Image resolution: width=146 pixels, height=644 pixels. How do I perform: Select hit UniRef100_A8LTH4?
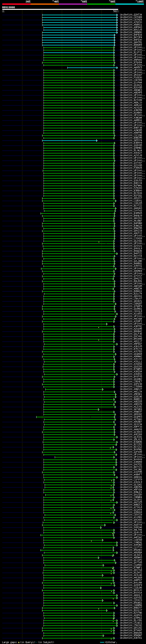(x=131, y=530)
